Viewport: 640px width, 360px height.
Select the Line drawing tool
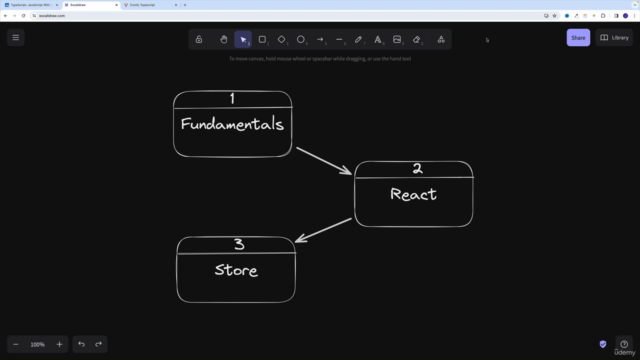(x=339, y=40)
